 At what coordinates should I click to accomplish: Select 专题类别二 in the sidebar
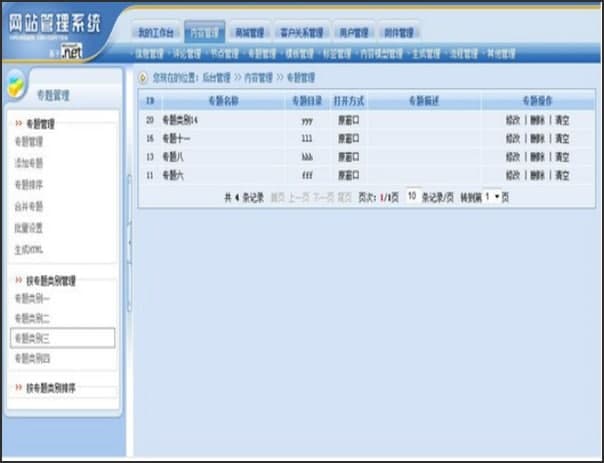point(32,318)
